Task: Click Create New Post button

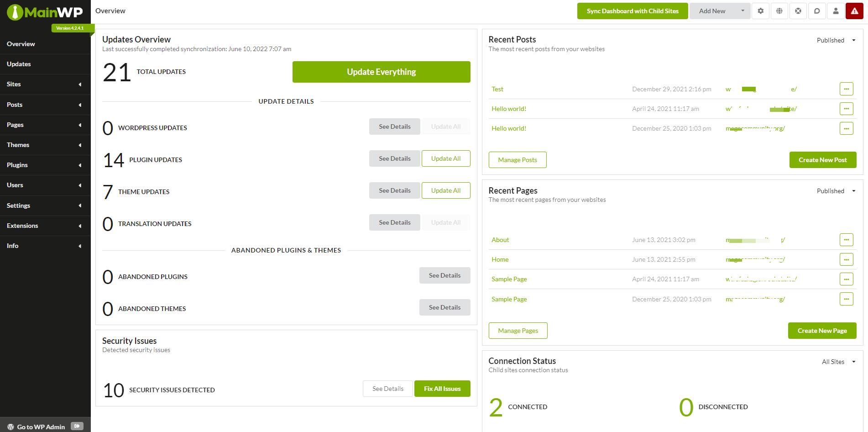Action: point(823,160)
